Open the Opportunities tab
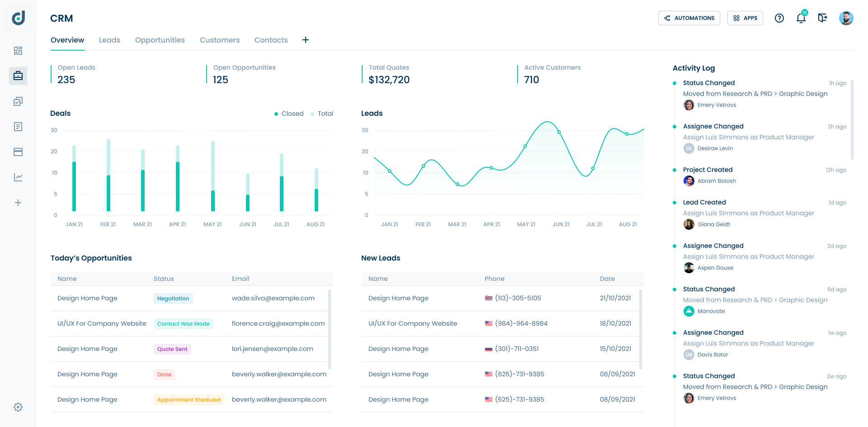Screen dimensions: 868x427 pos(160,40)
